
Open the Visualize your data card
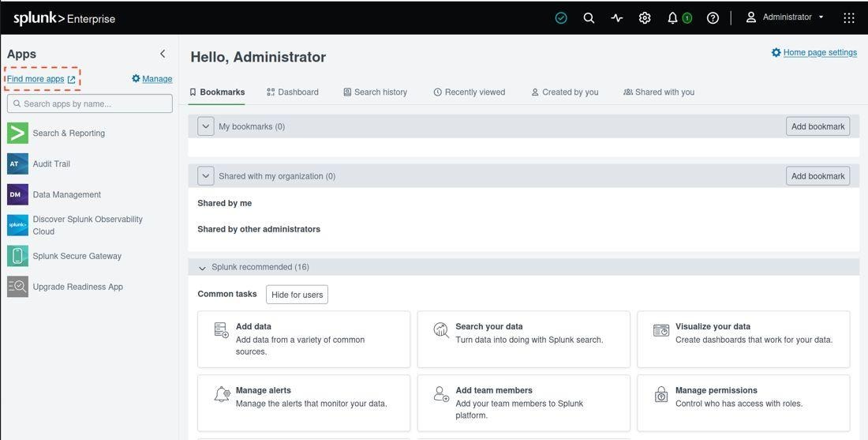pos(743,339)
